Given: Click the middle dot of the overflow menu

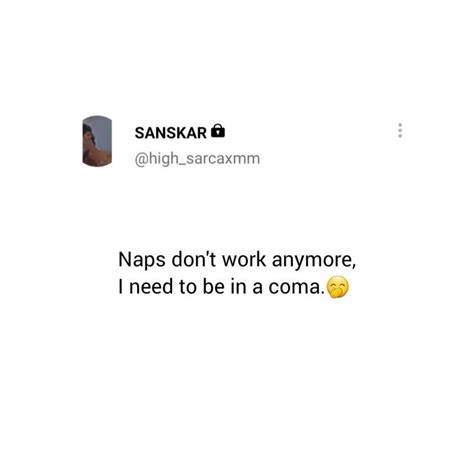Looking at the screenshot, I should click(x=400, y=130).
